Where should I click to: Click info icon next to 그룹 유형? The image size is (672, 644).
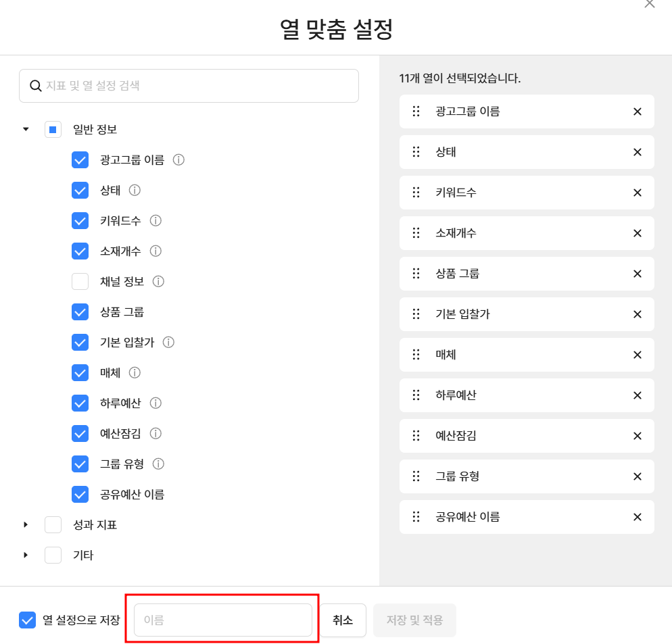(x=158, y=464)
